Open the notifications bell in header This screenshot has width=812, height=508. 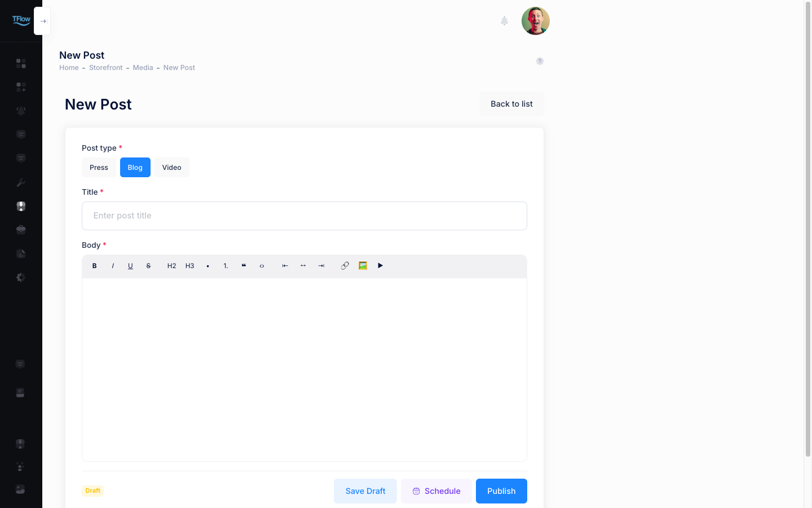[x=505, y=21]
